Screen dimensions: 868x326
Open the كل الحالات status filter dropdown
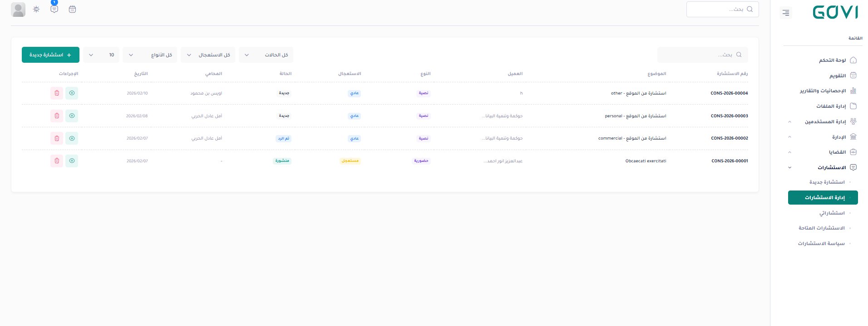(266, 55)
